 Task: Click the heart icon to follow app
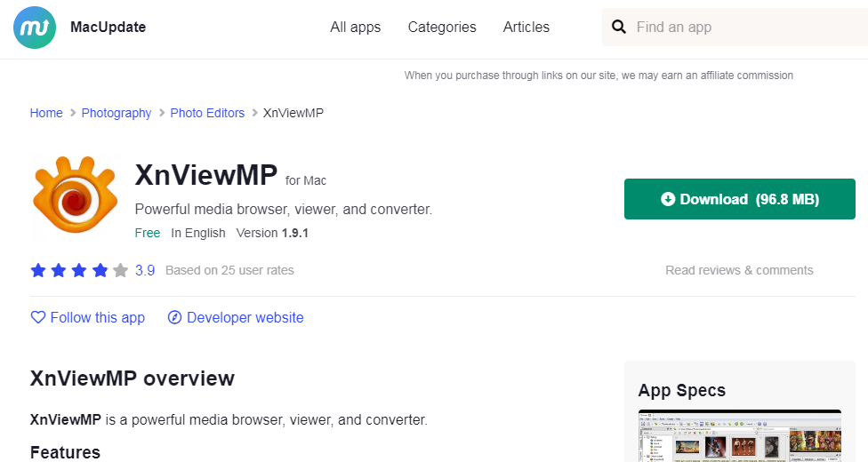pyautogui.click(x=38, y=317)
